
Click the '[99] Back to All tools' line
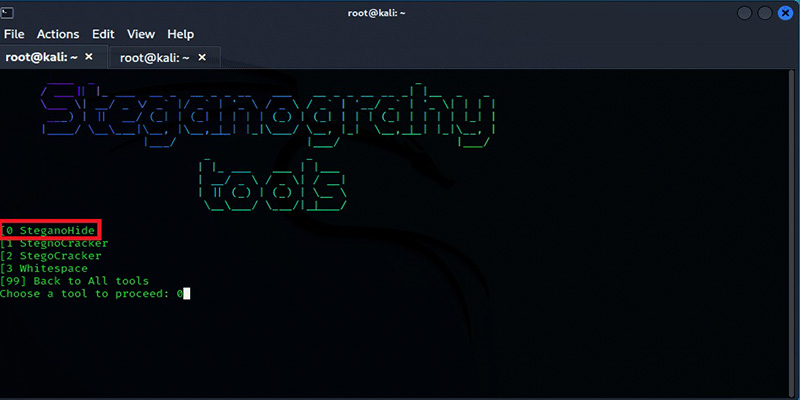74,281
